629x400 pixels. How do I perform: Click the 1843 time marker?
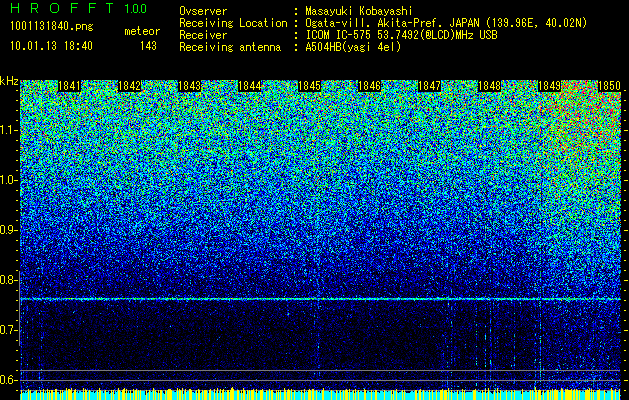tap(189, 86)
